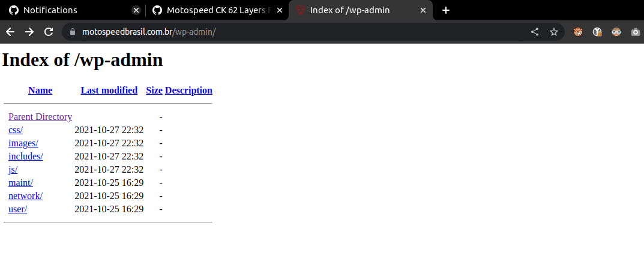Open the includes/ directory
The width and height of the screenshot is (644, 271).
point(26,156)
